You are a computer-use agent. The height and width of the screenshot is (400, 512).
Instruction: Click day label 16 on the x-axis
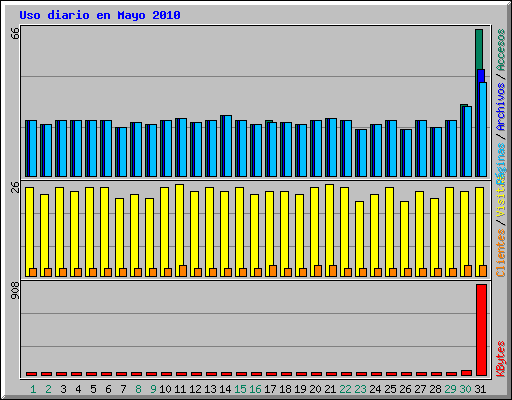pos(255,389)
